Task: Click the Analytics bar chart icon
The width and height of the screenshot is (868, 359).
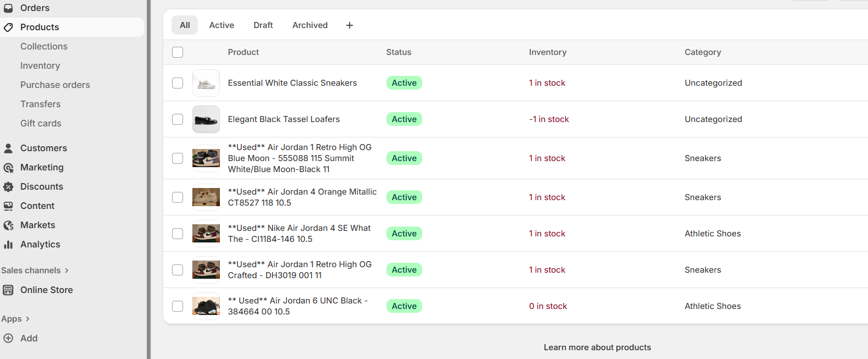Action: (x=8, y=244)
